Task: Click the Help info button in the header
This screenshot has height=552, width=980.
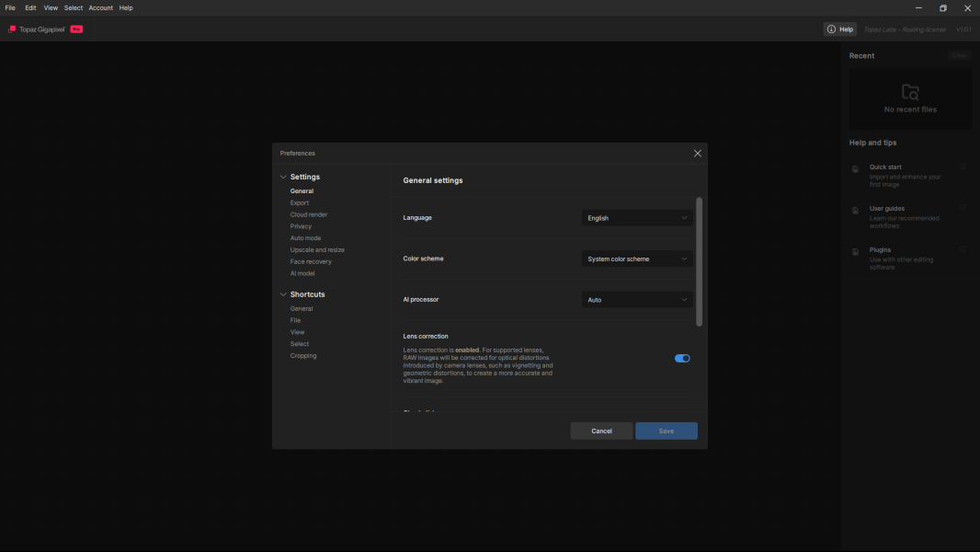Action: click(839, 29)
